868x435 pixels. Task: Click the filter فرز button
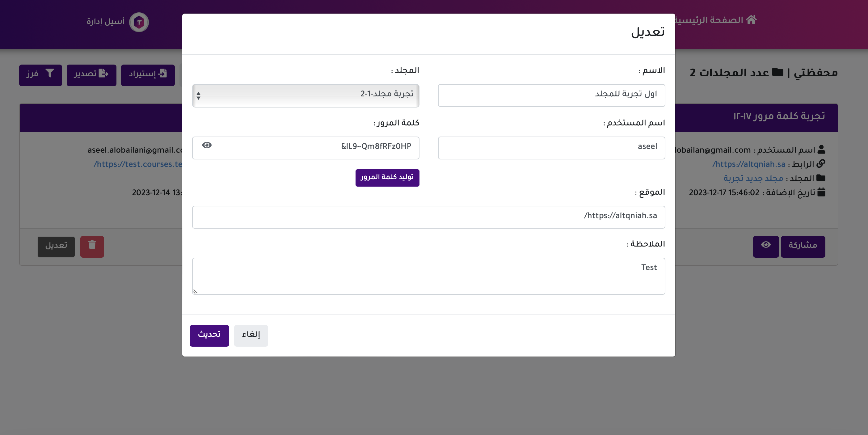click(40, 75)
